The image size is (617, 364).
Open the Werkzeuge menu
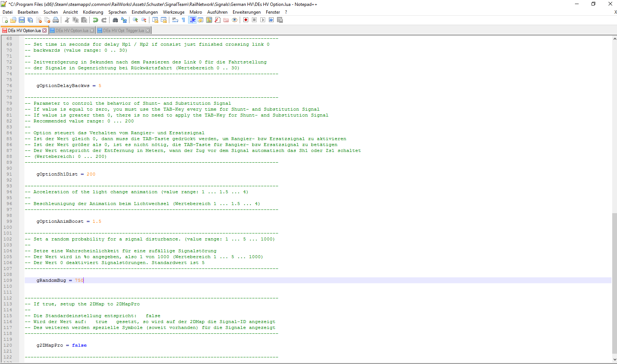[174, 12]
